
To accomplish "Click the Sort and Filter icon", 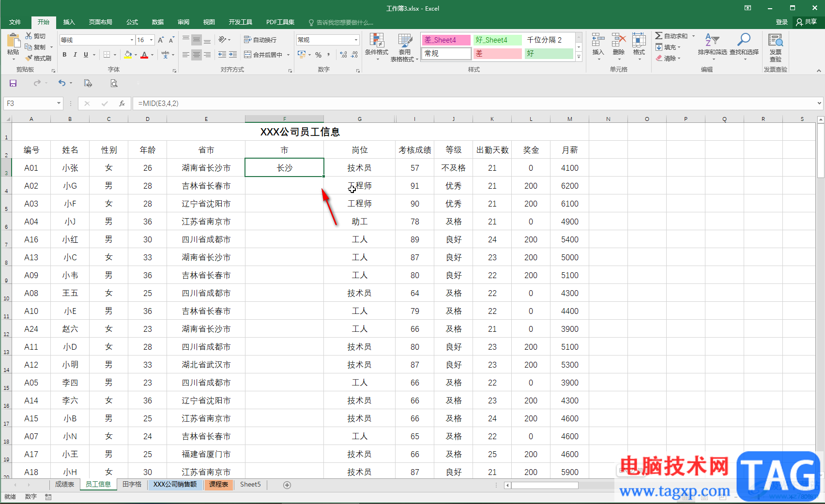I will (x=712, y=42).
